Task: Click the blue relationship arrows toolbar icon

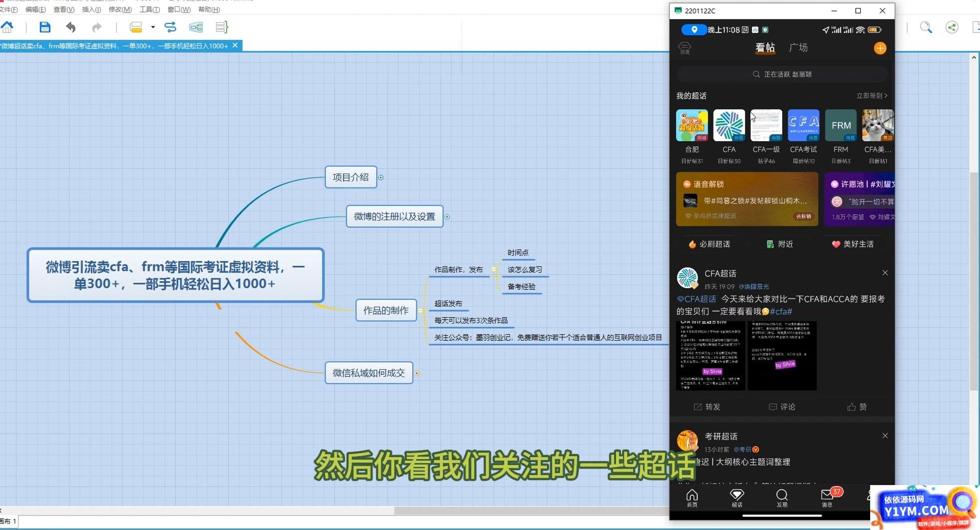Action: click(x=170, y=27)
